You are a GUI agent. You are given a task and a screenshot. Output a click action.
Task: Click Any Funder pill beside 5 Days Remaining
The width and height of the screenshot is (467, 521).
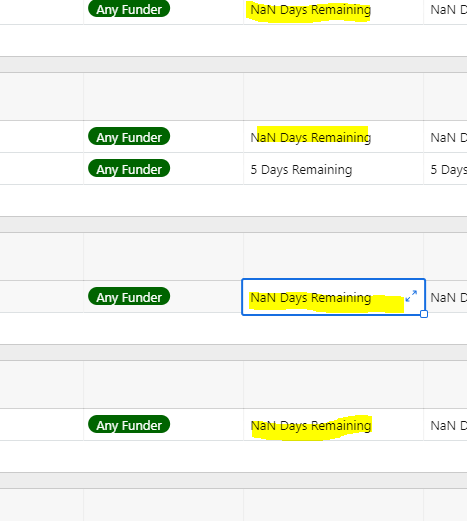pyautogui.click(x=129, y=169)
